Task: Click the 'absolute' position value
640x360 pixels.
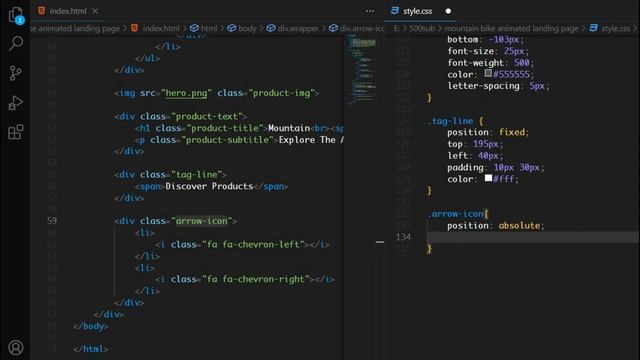Action: [x=519, y=225]
